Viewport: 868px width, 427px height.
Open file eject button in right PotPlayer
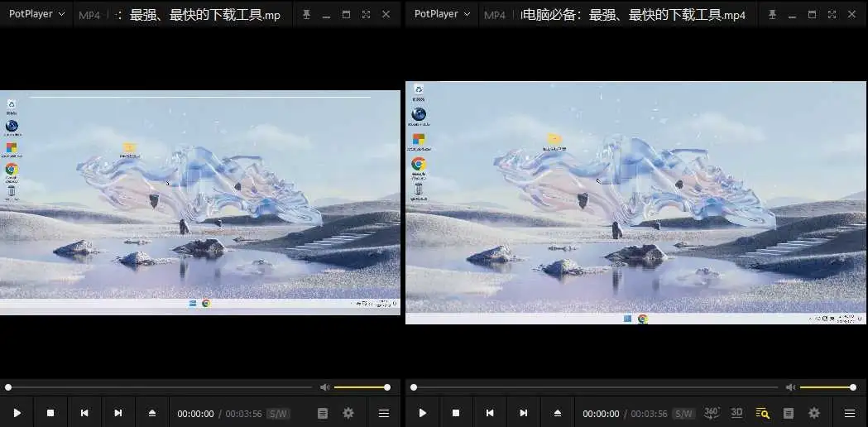(x=558, y=413)
